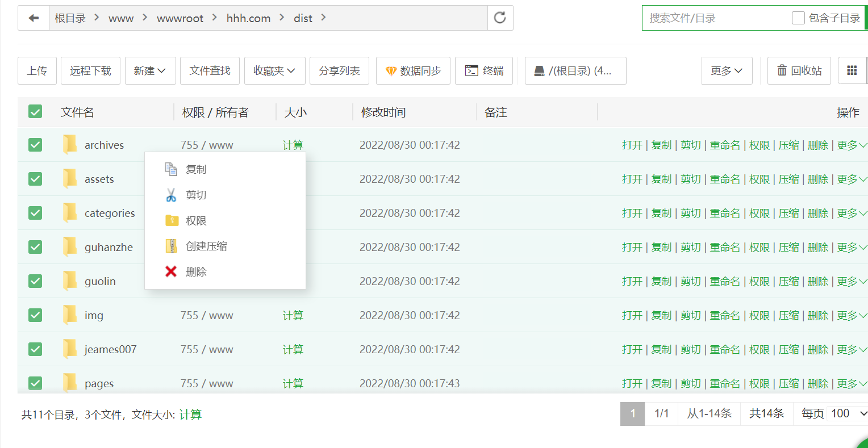This screenshot has width=868, height=448.
Task: Choose 创建压缩 from the context menu
Action: coord(206,246)
